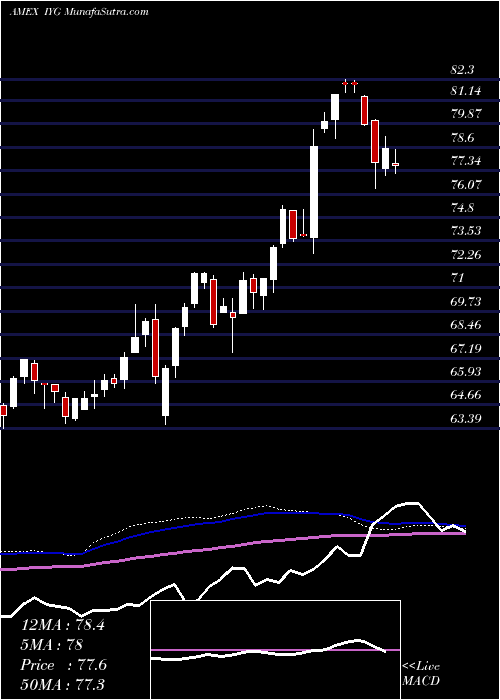The image size is (500, 700).
Task: Click the tallest white candlestick near 78.6
Action: [314, 192]
